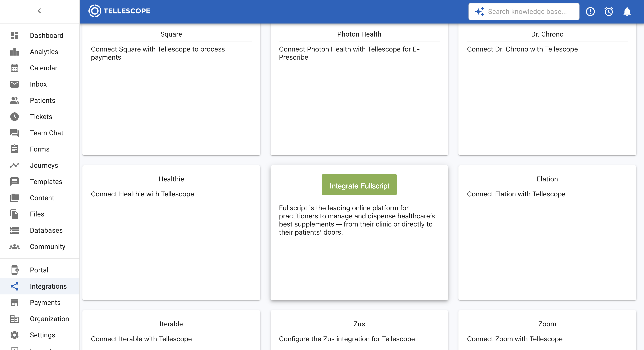Open the Photon Health card title

(x=359, y=34)
